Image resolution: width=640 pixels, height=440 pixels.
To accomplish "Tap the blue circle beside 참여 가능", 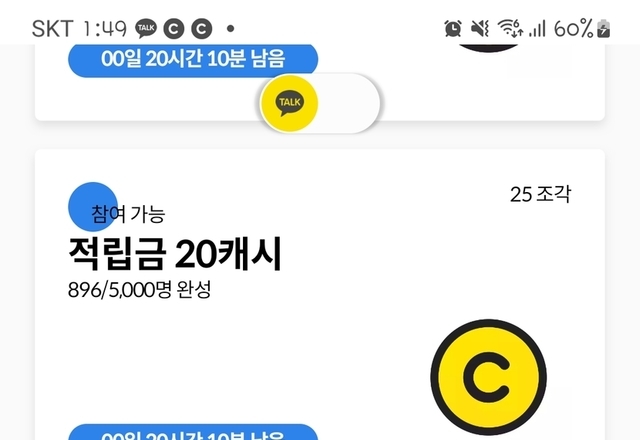I will (93, 207).
